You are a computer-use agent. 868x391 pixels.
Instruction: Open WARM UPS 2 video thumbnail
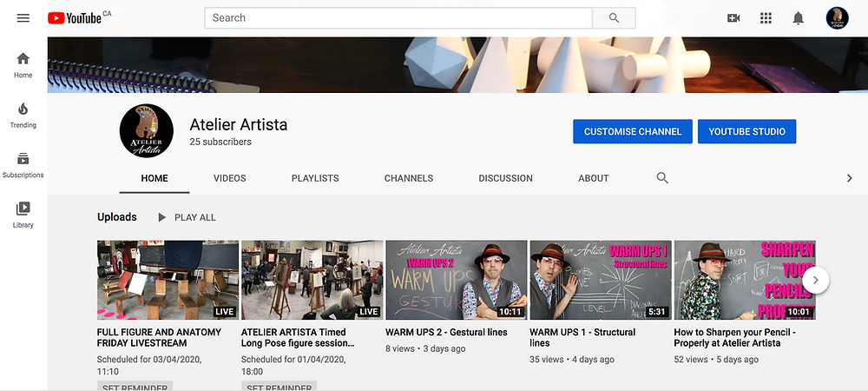[x=457, y=281]
